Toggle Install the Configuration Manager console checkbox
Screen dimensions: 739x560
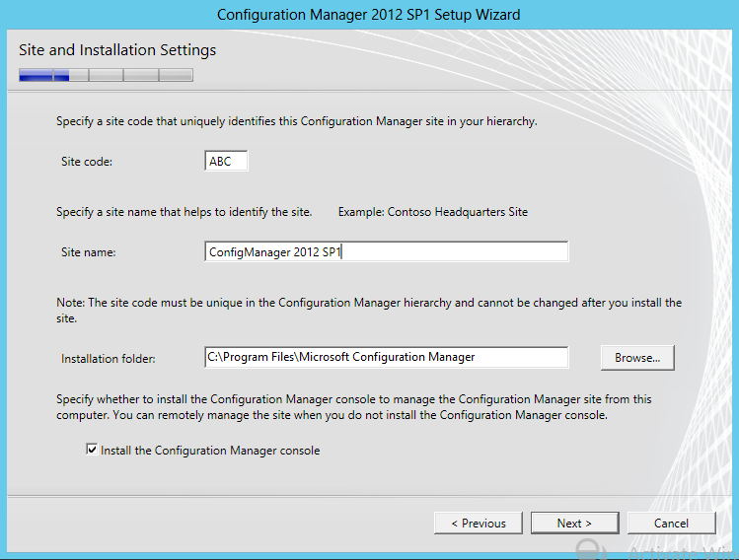pos(92,450)
